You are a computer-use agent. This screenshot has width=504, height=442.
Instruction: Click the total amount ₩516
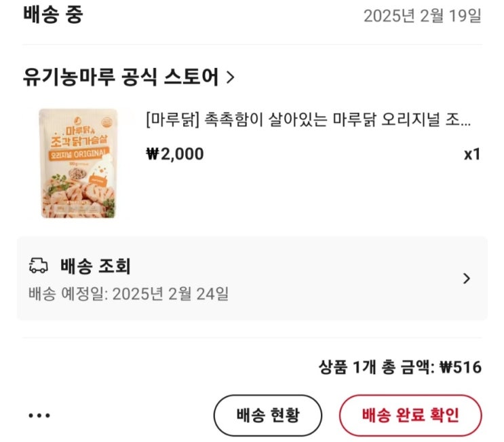461,367
